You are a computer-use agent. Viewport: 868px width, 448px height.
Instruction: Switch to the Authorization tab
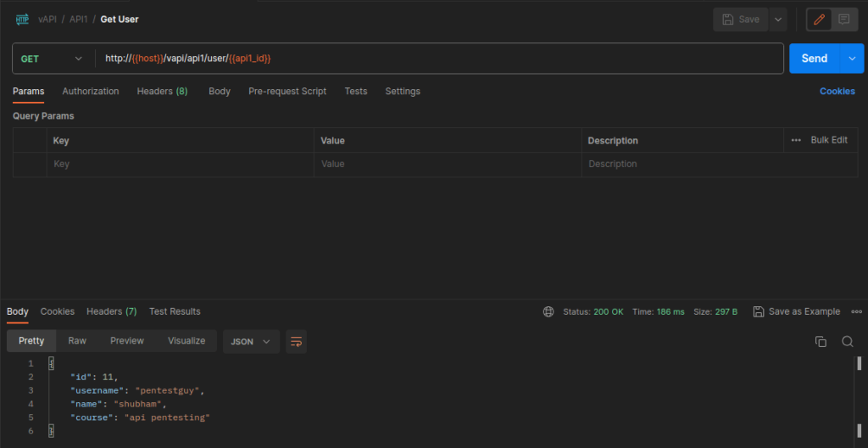coord(90,91)
